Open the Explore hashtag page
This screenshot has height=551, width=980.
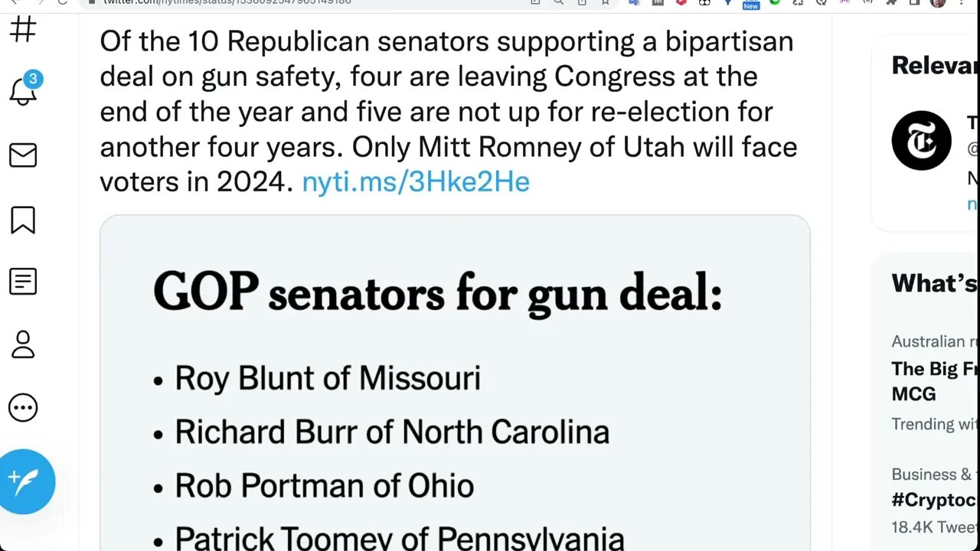click(x=23, y=31)
